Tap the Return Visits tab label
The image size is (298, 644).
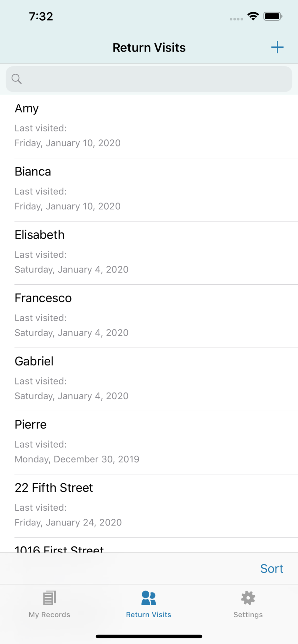pos(149,615)
